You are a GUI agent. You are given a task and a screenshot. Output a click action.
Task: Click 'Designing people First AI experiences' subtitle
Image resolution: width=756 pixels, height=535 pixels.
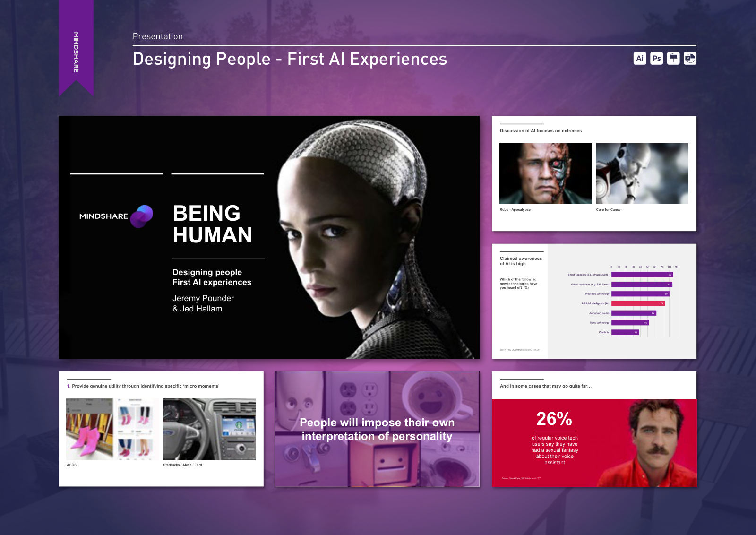point(212,277)
